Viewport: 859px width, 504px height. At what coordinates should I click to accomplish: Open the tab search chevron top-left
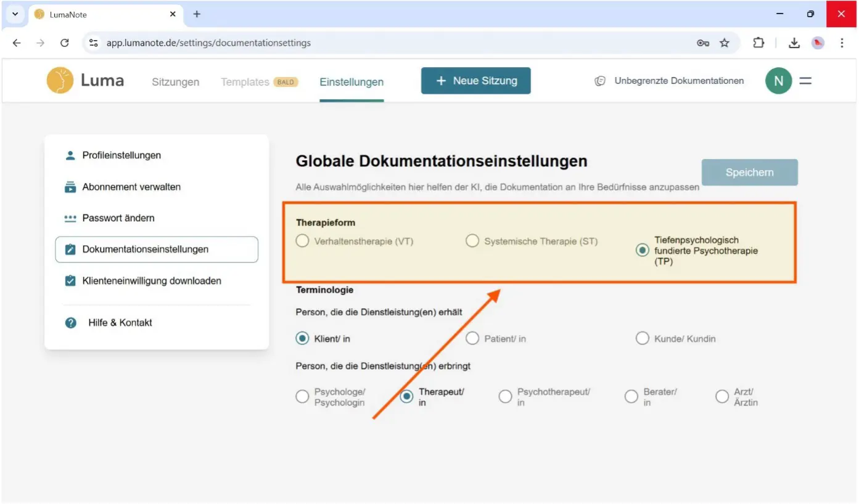pos(14,14)
